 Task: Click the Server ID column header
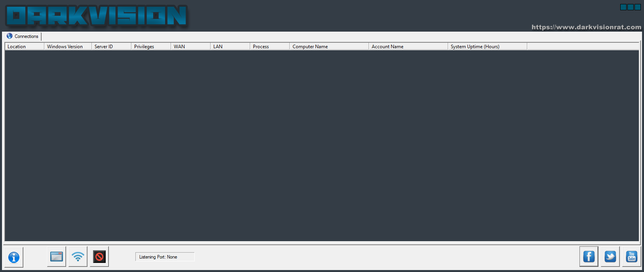(111, 47)
